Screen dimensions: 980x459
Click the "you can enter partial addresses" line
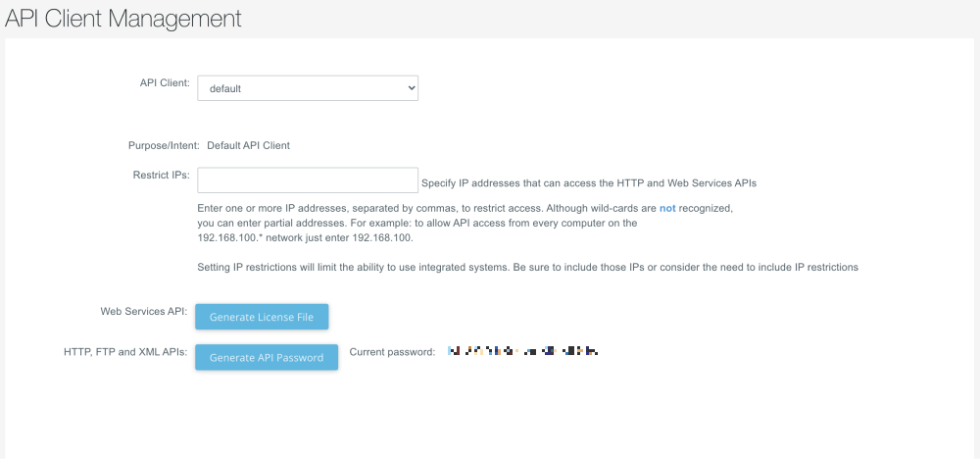click(x=416, y=224)
